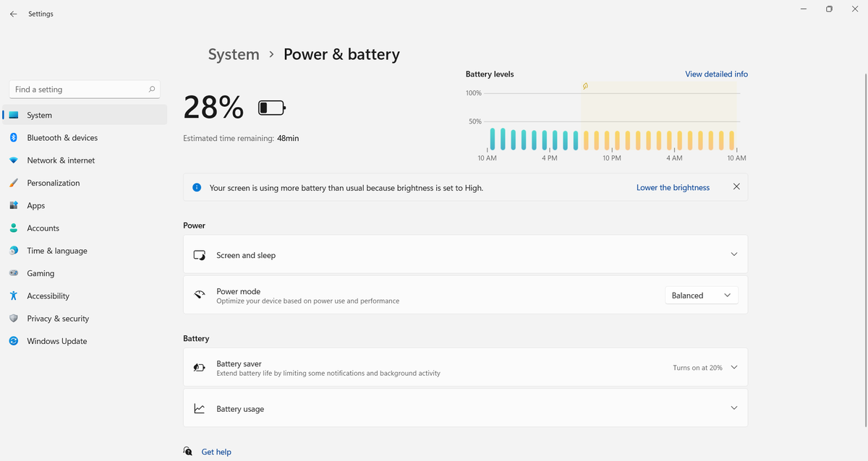Select System in the breadcrumb
868x461 pixels.
tap(233, 54)
